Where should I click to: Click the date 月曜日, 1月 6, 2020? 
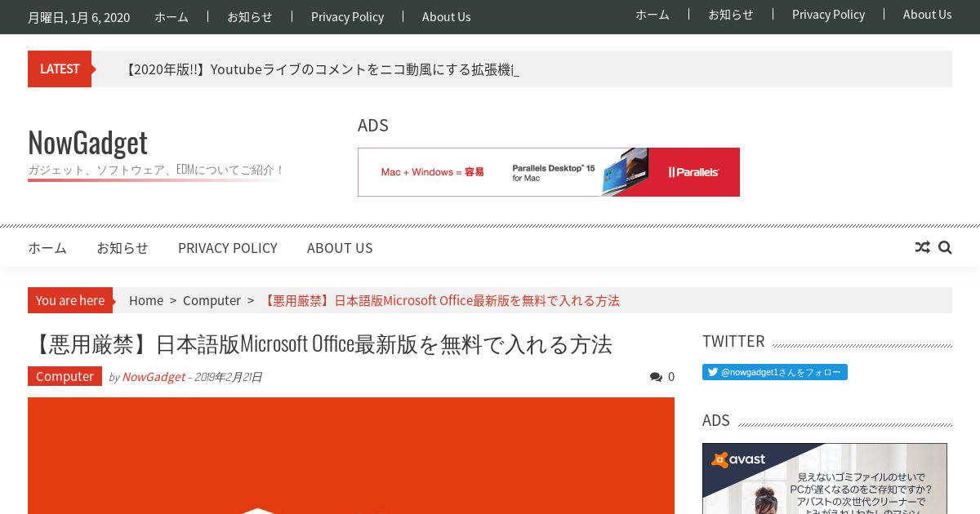tap(78, 17)
